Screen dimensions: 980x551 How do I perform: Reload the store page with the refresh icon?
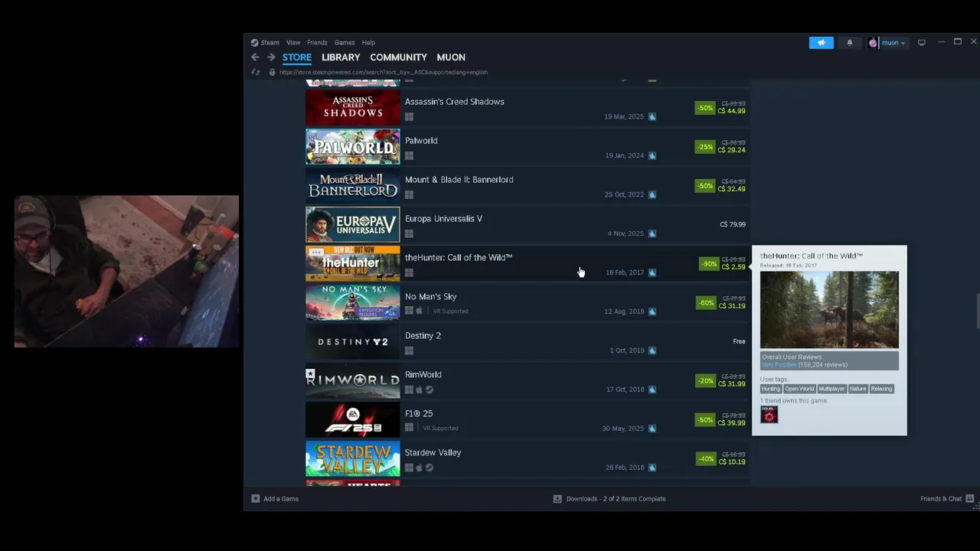pos(256,72)
